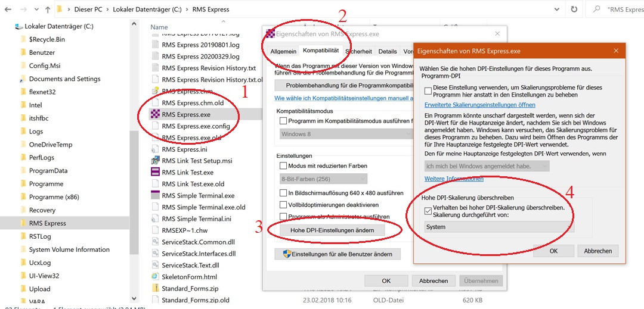Click the RMS Simple Terminal.ini file icon
The image size is (644, 309).
coord(155,219)
